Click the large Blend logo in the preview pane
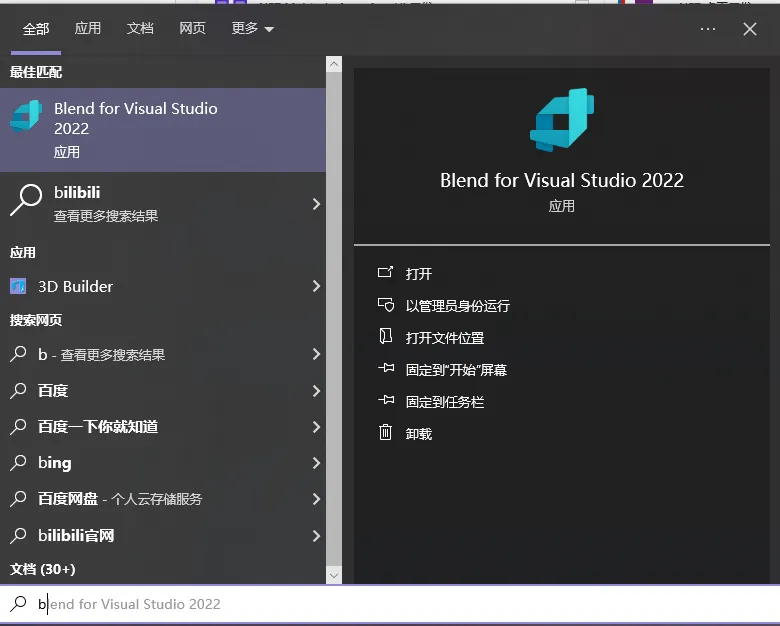 [x=562, y=120]
